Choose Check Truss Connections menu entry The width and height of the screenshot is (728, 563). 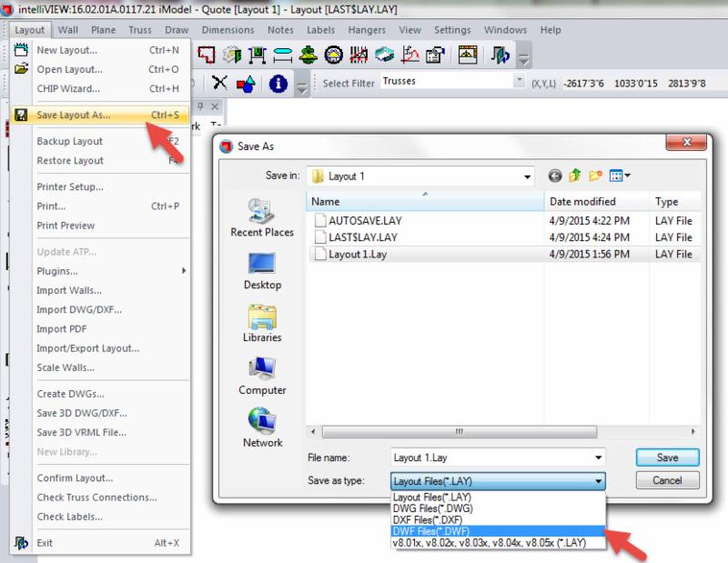(x=100, y=498)
